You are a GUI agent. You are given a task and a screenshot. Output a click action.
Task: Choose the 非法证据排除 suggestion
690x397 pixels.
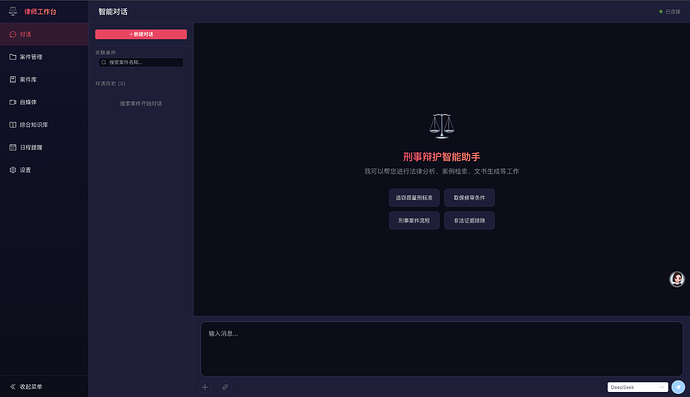pos(469,221)
